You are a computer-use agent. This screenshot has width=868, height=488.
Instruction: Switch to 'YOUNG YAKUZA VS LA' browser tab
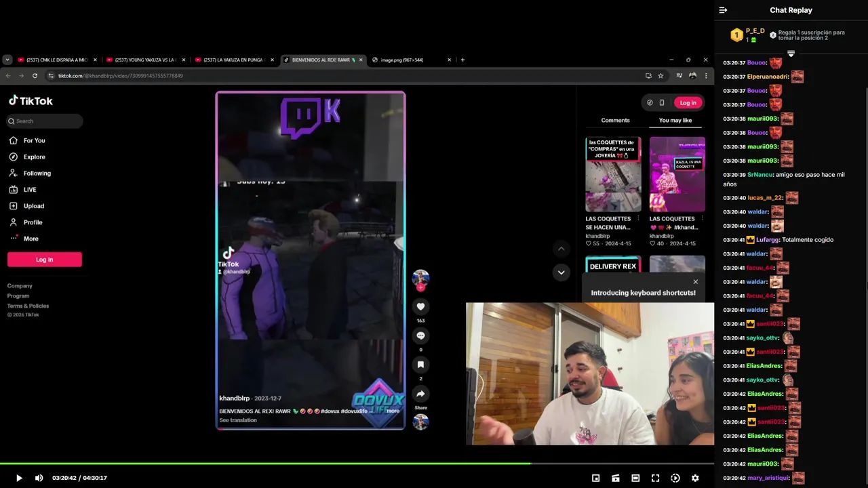(x=145, y=60)
